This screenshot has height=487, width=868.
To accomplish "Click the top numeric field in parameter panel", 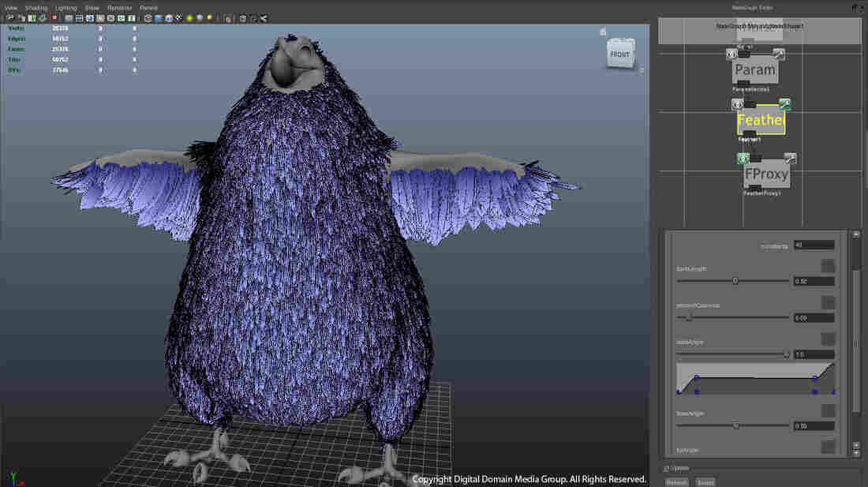I will click(814, 245).
